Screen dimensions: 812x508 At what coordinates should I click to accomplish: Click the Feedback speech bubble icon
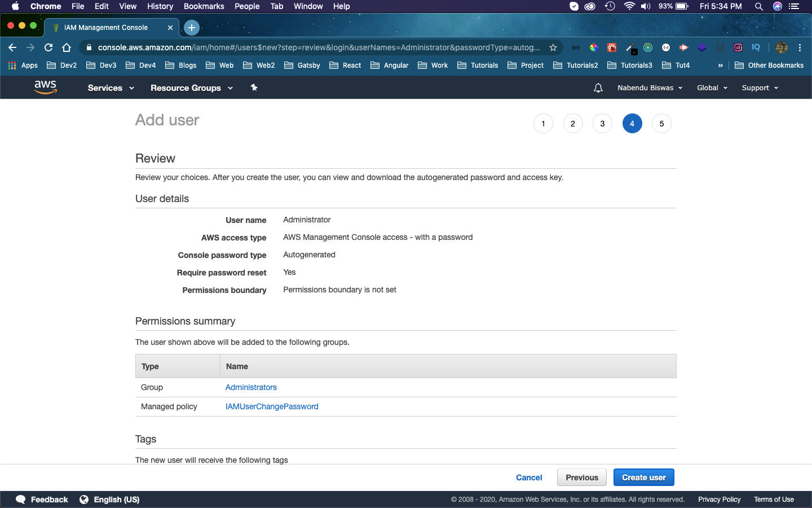point(21,500)
